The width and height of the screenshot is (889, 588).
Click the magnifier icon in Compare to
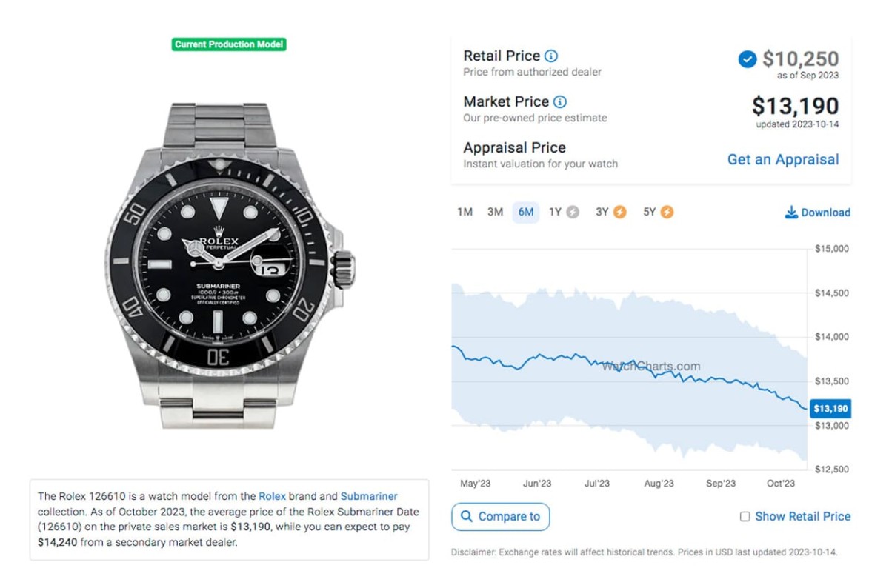click(x=467, y=516)
